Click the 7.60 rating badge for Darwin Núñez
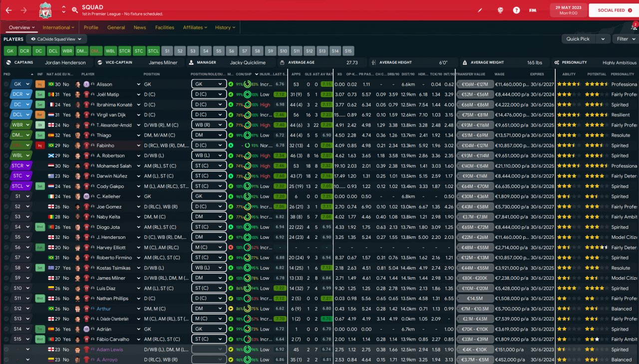 click(280, 176)
